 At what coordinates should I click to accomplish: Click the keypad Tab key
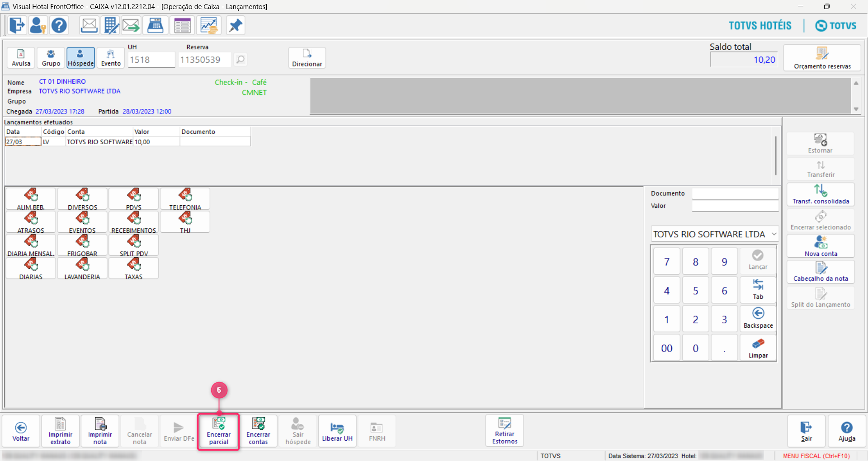coord(758,290)
